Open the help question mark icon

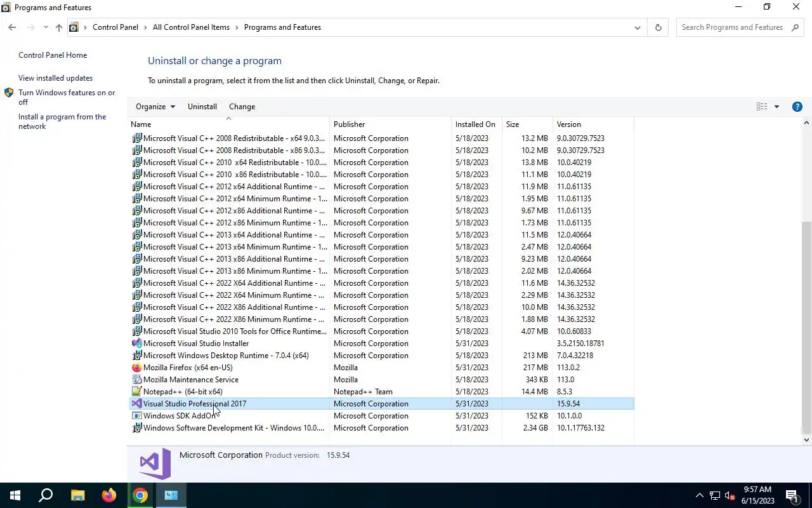pyautogui.click(x=797, y=107)
